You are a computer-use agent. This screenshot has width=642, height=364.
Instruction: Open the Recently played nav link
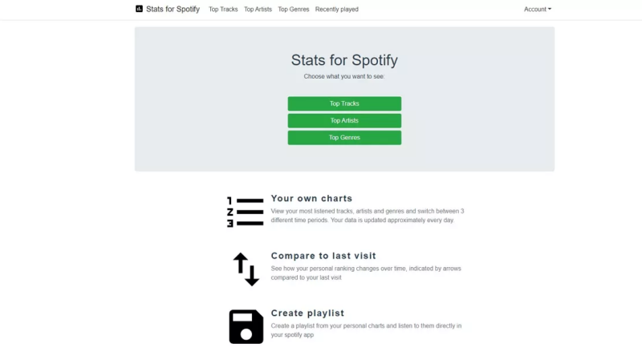point(336,9)
